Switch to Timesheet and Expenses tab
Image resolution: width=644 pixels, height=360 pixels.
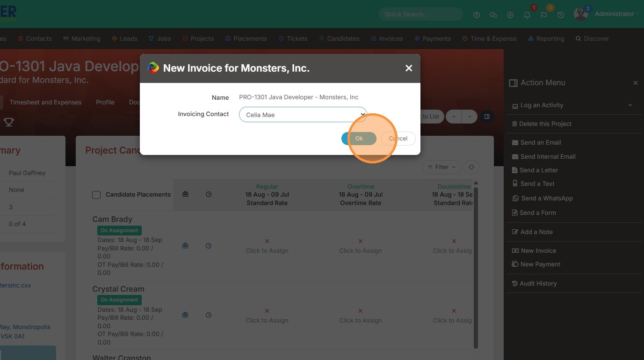click(45, 103)
